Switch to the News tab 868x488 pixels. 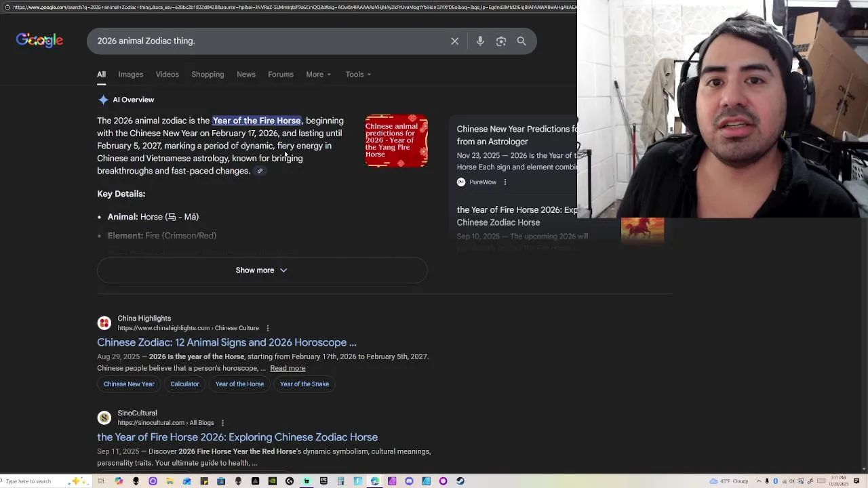(246, 75)
